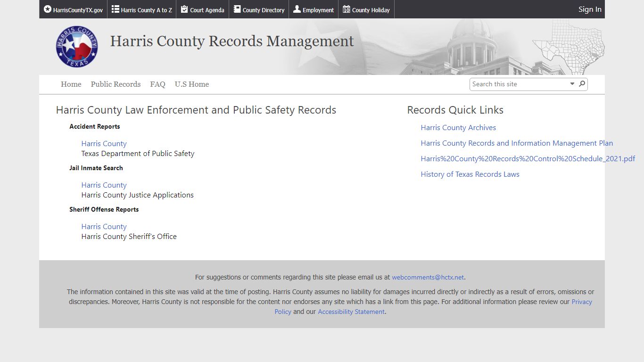Open the County Directory label
This screenshot has width=644, height=362.
[x=264, y=10]
